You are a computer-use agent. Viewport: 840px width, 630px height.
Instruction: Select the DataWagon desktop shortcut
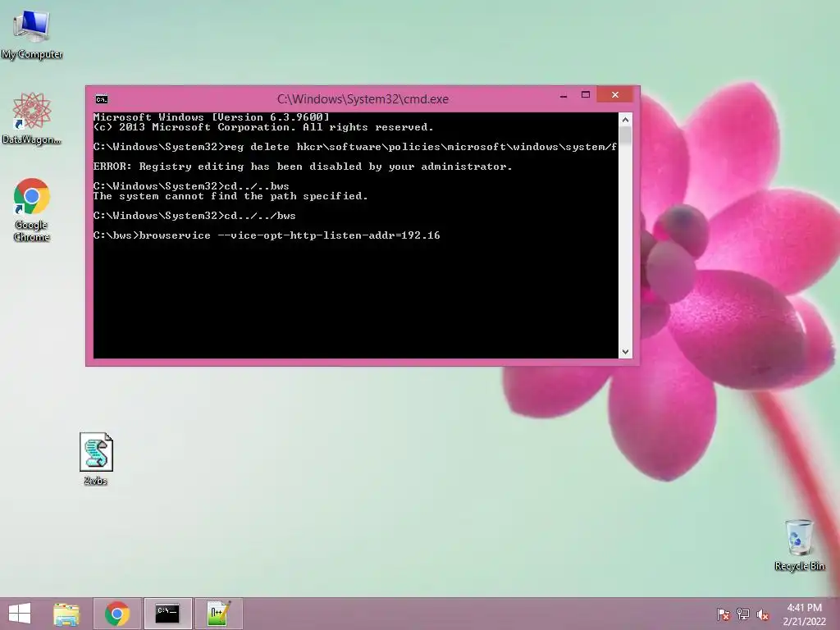(32, 119)
